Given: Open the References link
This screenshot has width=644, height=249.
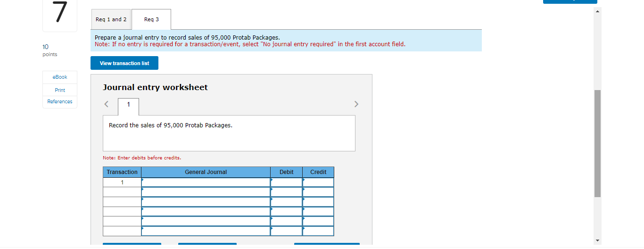Looking at the screenshot, I should pos(60,101).
